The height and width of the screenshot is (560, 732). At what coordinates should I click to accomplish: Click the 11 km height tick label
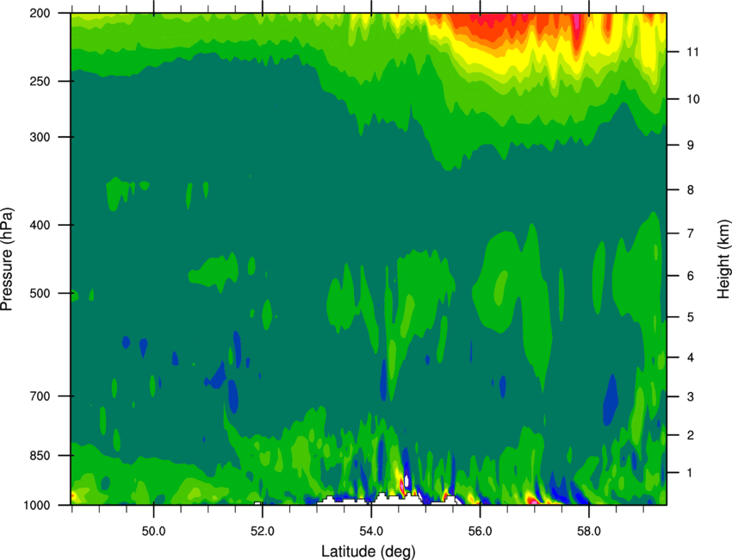coord(692,52)
